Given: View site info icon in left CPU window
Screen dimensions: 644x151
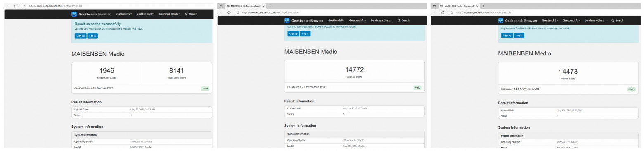Looking at the screenshot, I should click(25, 6).
